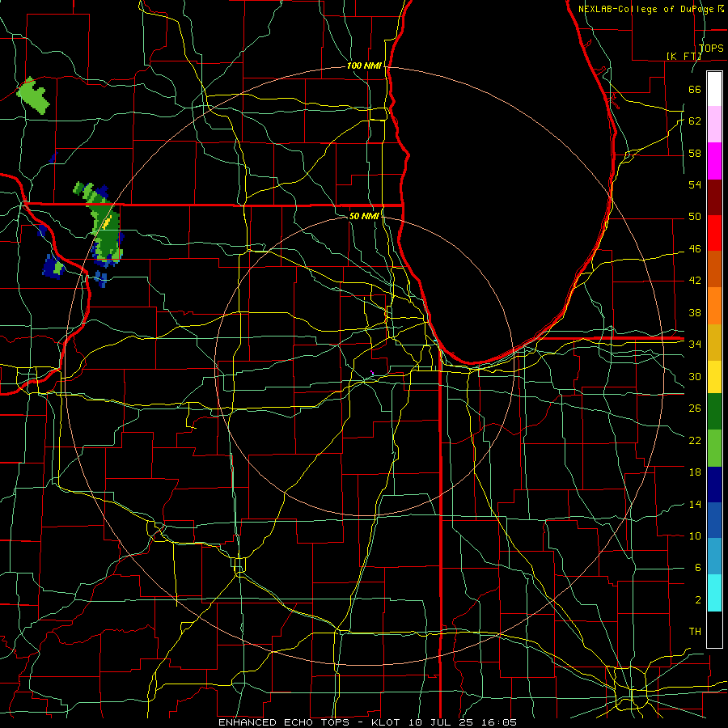Select the magenta swatch in the color scale
This screenshot has width=728, height=728.
point(714,161)
